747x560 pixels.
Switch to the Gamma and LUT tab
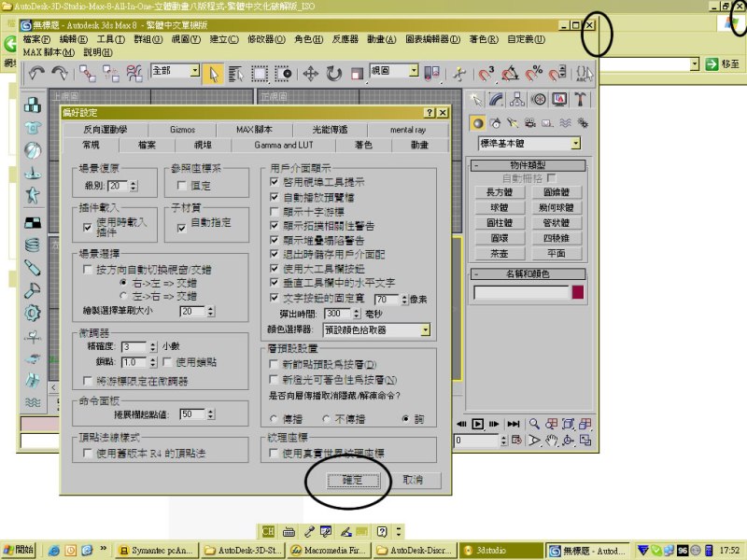click(x=284, y=145)
